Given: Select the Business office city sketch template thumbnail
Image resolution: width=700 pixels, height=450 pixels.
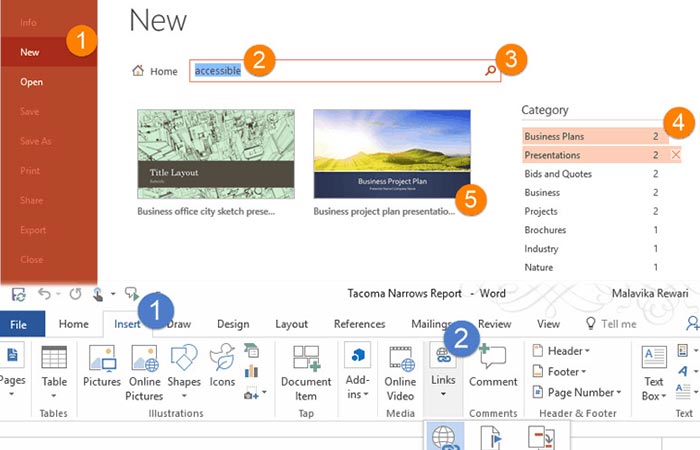Looking at the screenshot, I should click(x=216, y=154).
